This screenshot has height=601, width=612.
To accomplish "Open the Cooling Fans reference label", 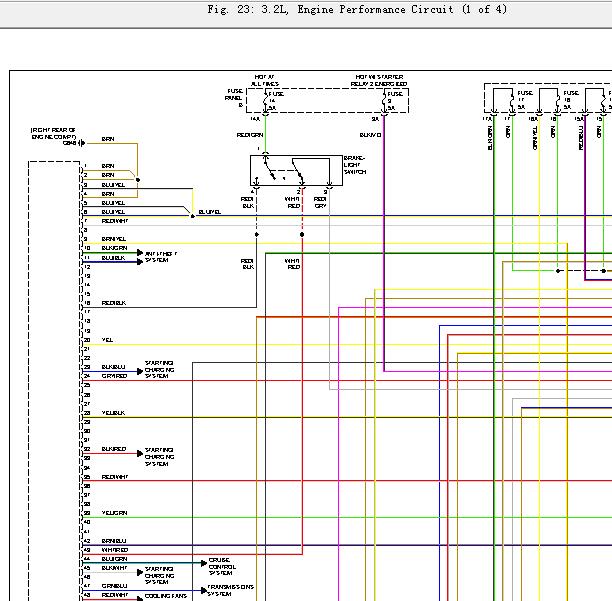I will point(166,596).
